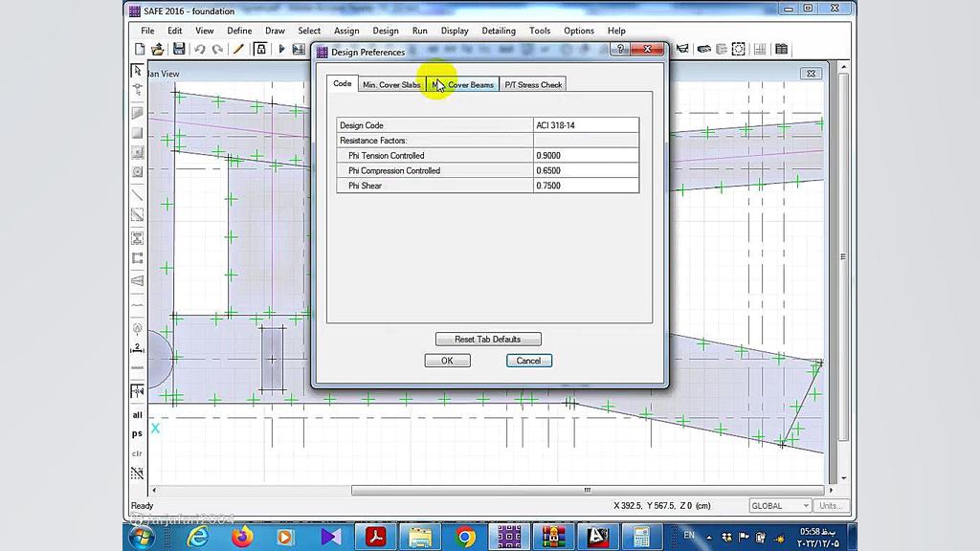Screen dimensions: 980x551
Task: Click the EN language indicator in tray
Action: (x=689, y=536)
